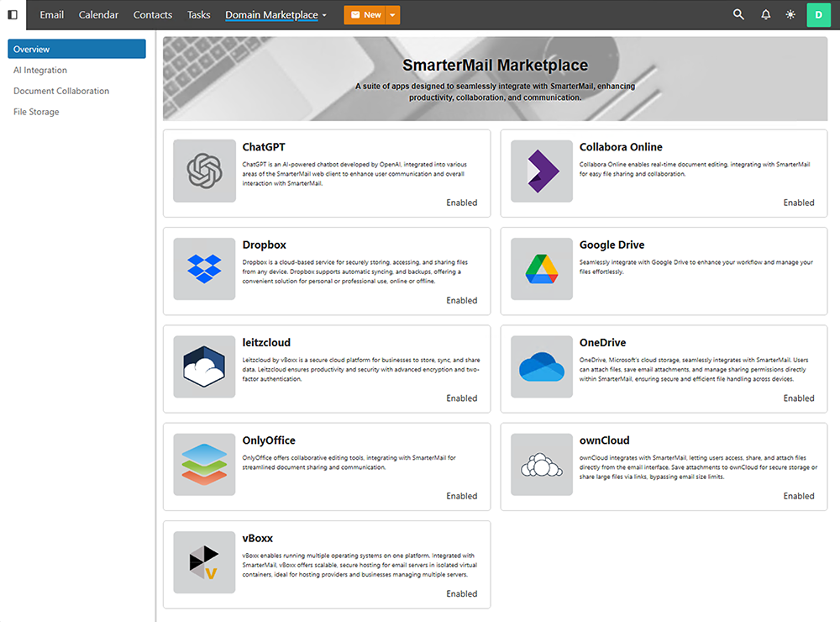Click Enabled status on OneDrive card
Viewport: 840px width, 622px height.
pyautogui.click(x=799, y=398)
